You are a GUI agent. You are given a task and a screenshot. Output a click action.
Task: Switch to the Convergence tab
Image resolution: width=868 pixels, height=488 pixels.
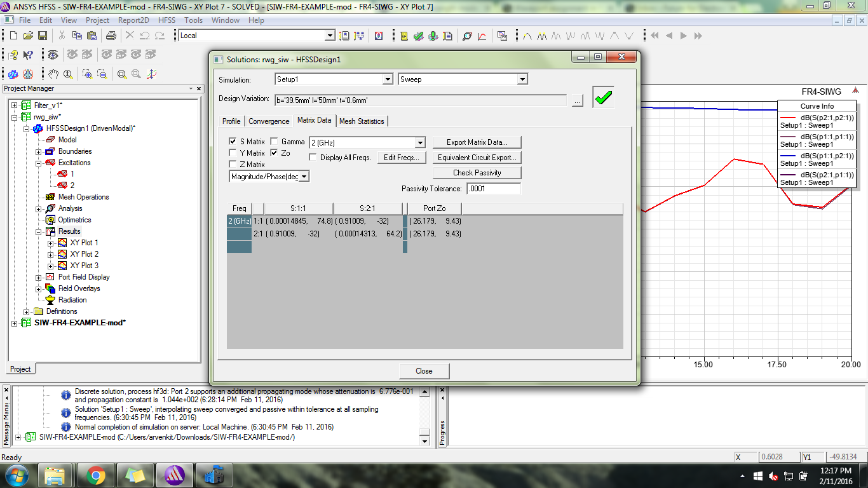[x=269, y=121]
